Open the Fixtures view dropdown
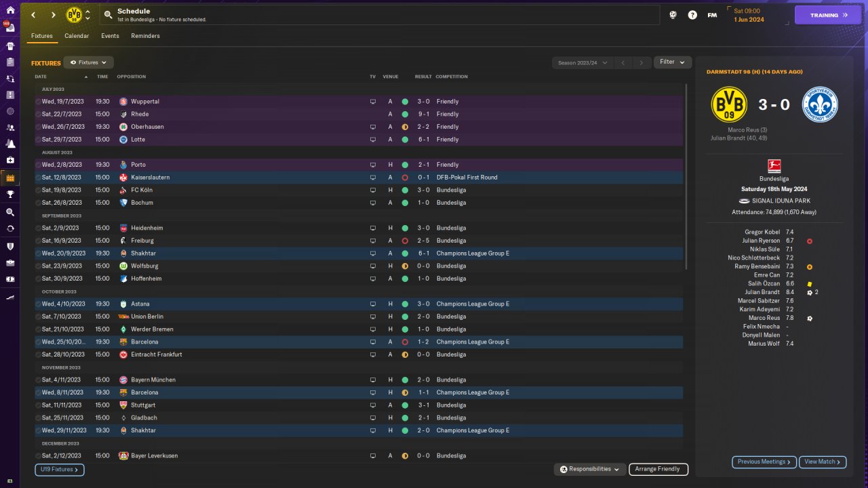The image size is (868, 488). tap(88, 62)
